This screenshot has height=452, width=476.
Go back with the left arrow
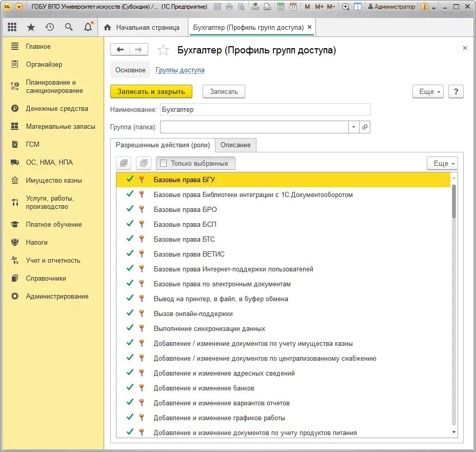point(120,49)
